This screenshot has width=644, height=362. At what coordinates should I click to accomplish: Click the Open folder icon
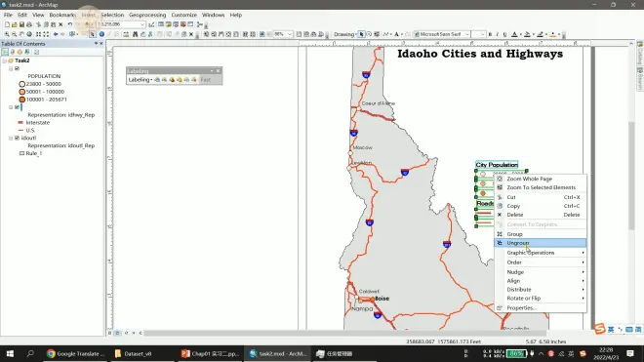(x=15, y=24)
